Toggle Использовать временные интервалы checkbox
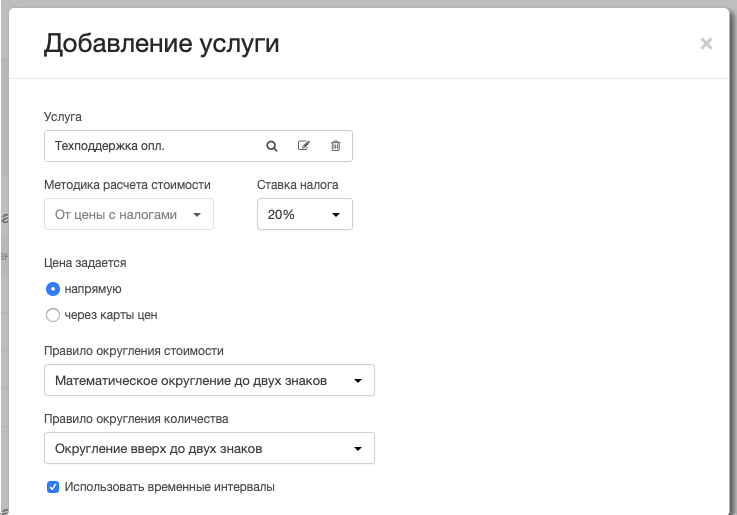Image resolution: width=737 pixels, height=515 pixels. tap(53, 487)
